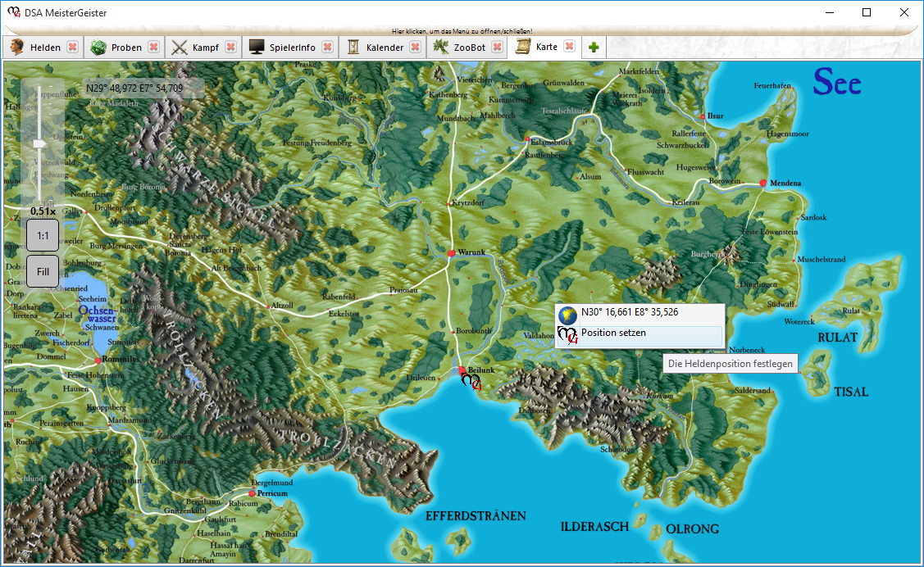Close the Proben tab
Viewport: 924px width, 567px height.
click(x=153, y=47)
